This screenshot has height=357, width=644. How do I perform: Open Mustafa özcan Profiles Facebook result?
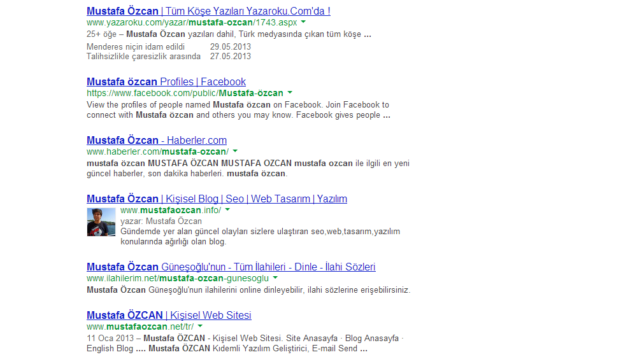click(166, 81)
